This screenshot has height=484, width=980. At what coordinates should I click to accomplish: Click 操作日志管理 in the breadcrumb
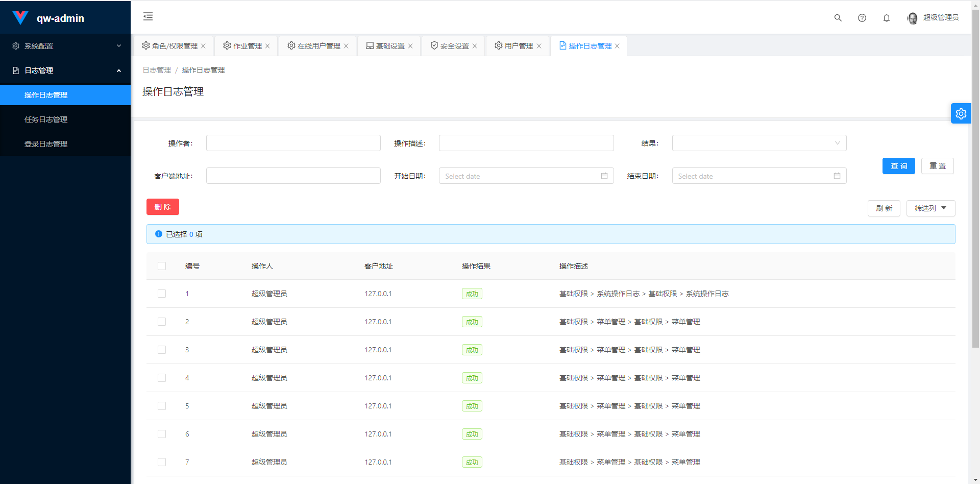tap(203, 70)
